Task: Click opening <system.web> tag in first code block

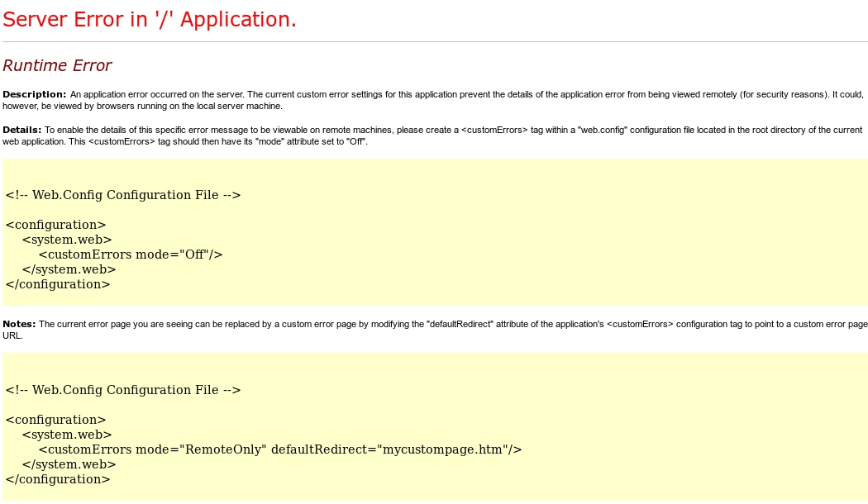Action: (66, 240)
